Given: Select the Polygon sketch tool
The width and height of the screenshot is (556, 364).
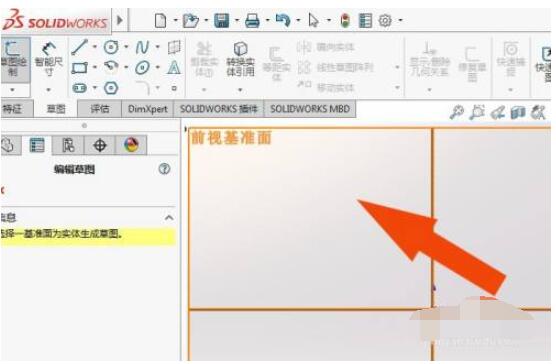Looking at the screenshot, I should click(111, 88).
